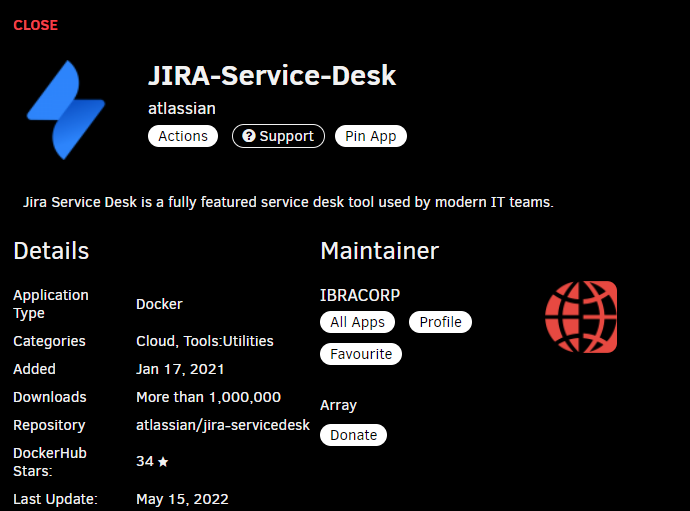Click the 'More than 1,000,000' downloads value
690x511 pixels.
click(x=209, y=397)
